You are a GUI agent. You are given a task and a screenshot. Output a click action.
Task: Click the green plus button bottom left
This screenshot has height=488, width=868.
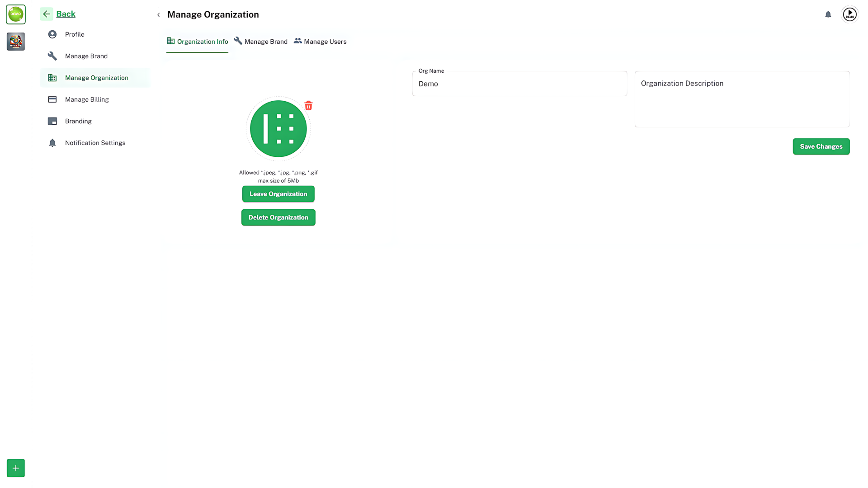pos(15,468)
